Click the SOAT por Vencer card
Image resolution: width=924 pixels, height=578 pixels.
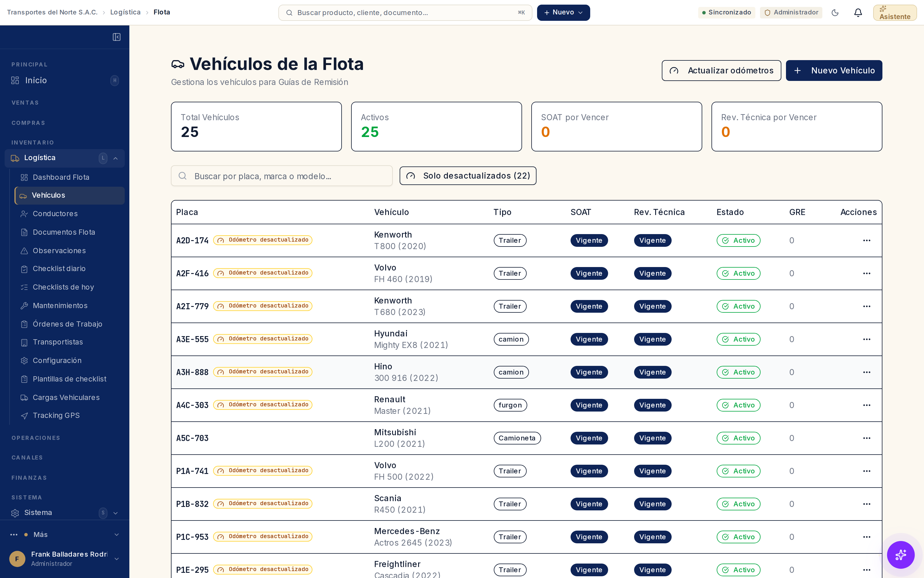tap(617, 127)
